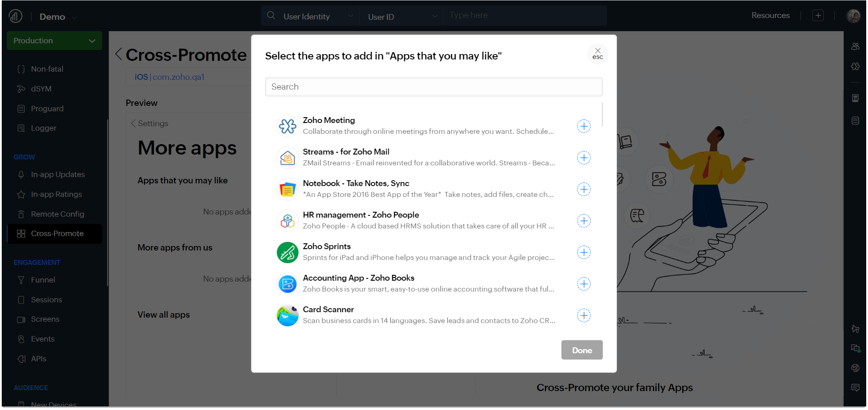
Task: Close the dialog with esc button
Action: coord(597,54)
